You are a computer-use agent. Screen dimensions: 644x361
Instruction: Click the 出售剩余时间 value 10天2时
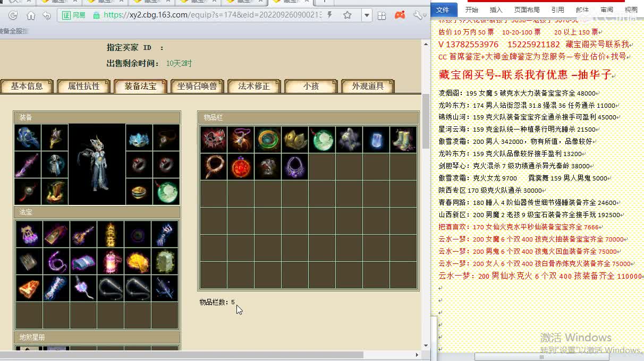(179, 63)
